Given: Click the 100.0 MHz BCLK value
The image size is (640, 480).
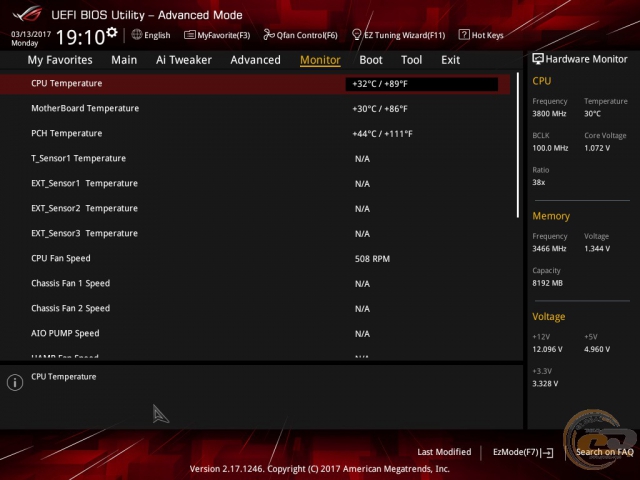Looking at the screenshot, I should click(x=550, y=148).
